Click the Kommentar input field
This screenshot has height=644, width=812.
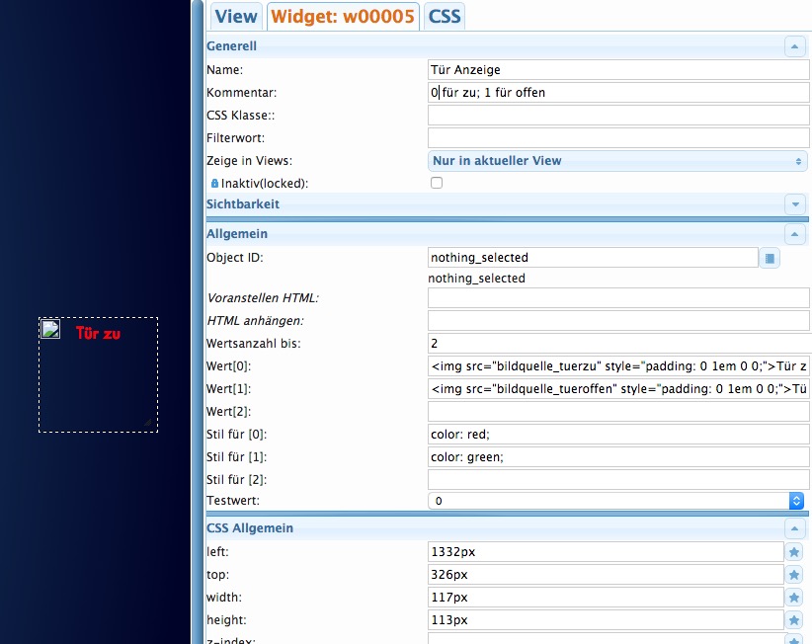tap(618, 93)
